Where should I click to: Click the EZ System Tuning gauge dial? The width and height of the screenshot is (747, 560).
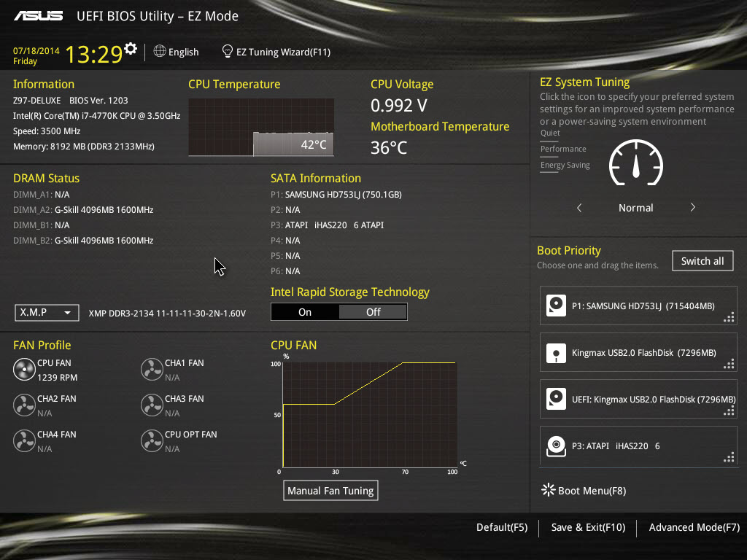coord(636,163)
